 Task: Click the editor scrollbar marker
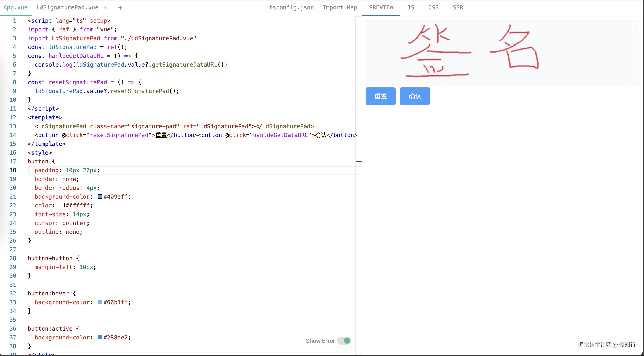coord(359,162)
